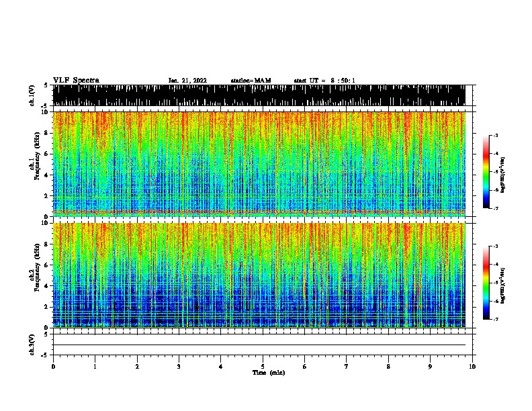Click the "-5" tick of the ch.3(V) strip
This screenshot has height=411, width=532.
click(x=45, y=355)
